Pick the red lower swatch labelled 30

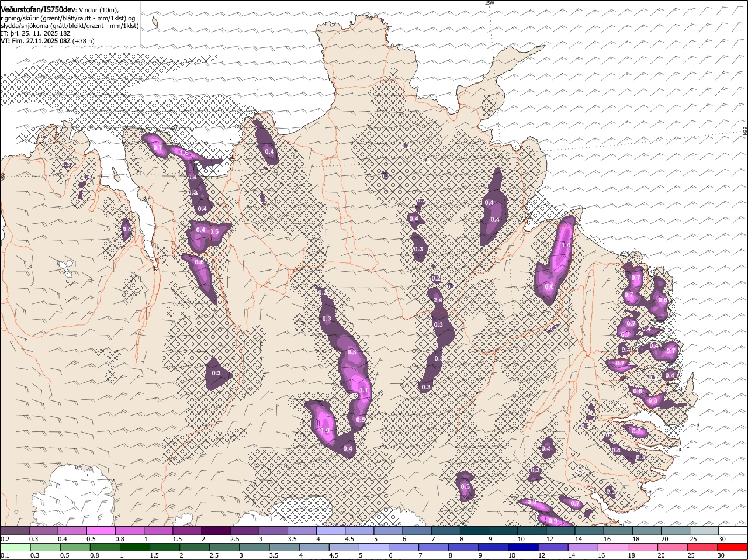pos(733,547)
